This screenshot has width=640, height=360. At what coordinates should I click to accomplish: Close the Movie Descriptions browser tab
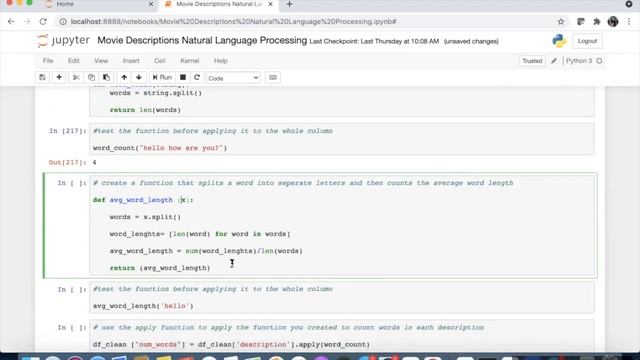click(270, 4)
